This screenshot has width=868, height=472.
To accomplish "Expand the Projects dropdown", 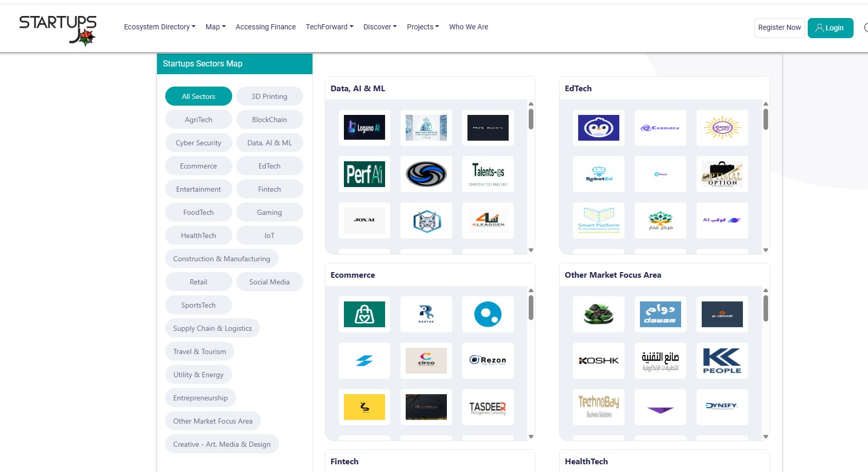I will point(423,27).
